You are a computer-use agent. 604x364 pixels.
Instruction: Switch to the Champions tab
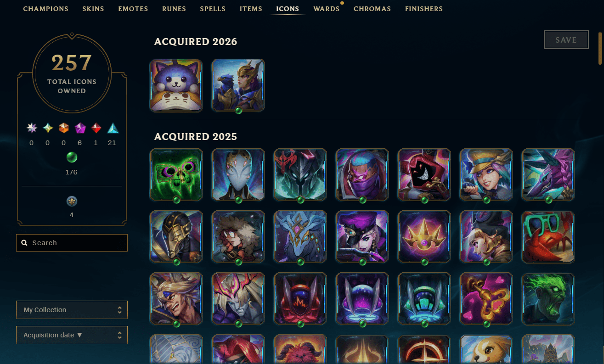tap(45, 9)
